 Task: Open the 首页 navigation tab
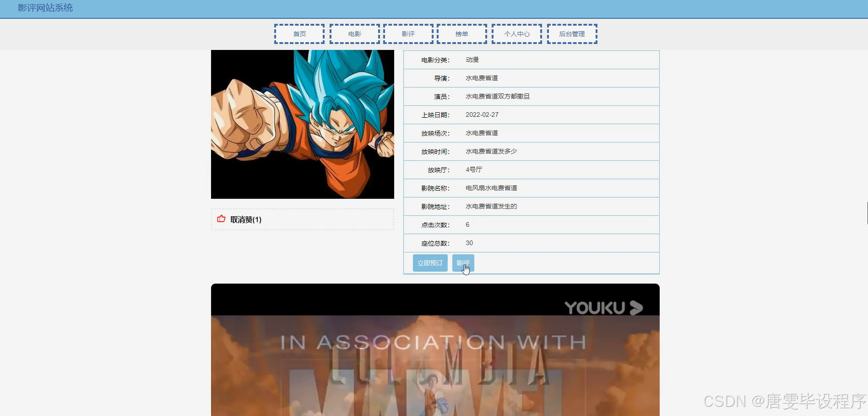[299, 34]
